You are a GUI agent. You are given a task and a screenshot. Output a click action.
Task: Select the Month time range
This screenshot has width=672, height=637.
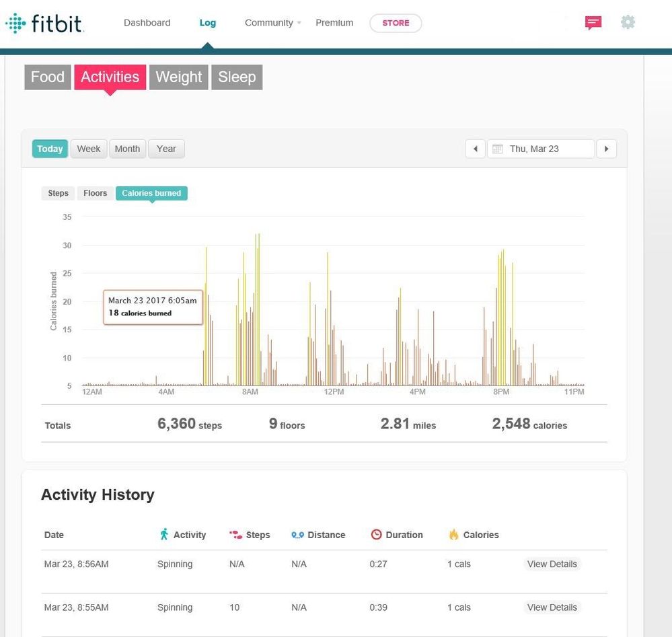pyautogui.click(x=127, y=149)
